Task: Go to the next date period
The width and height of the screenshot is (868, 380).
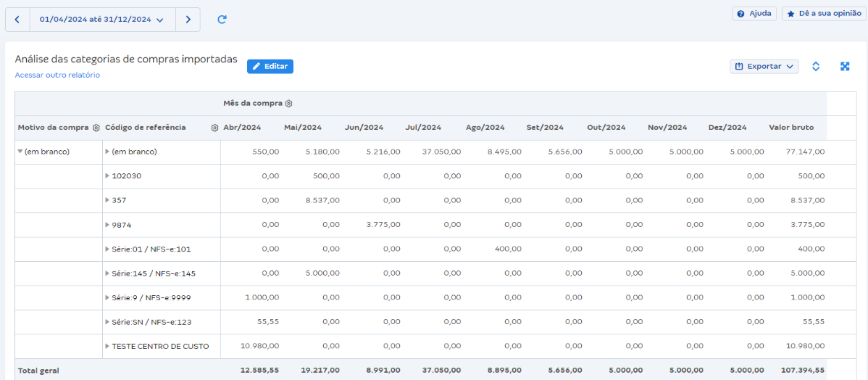Action: click(188, 20)
